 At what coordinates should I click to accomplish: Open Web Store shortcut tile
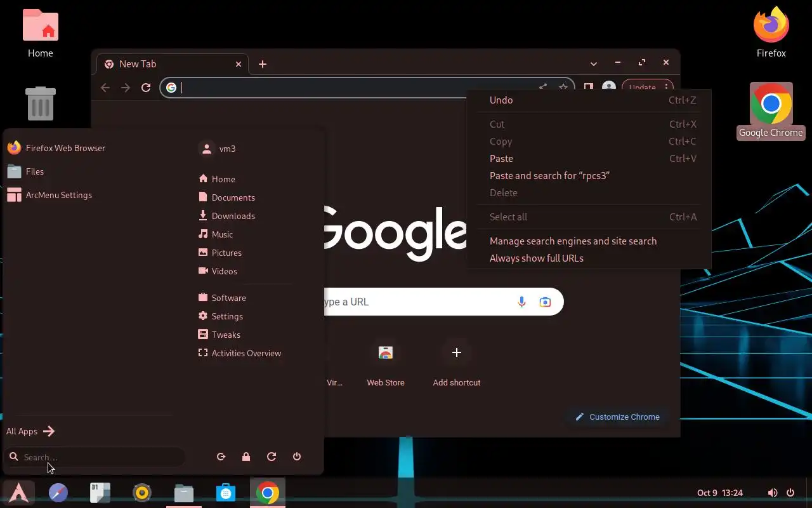coord(386,364)
